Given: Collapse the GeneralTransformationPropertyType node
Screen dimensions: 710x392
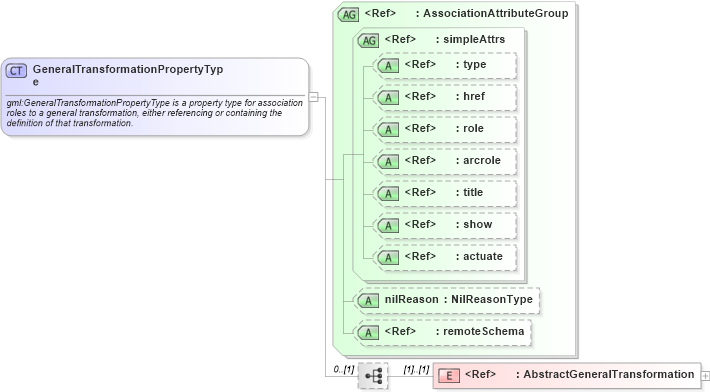Looking at the screenshot, I should [313, 96].
